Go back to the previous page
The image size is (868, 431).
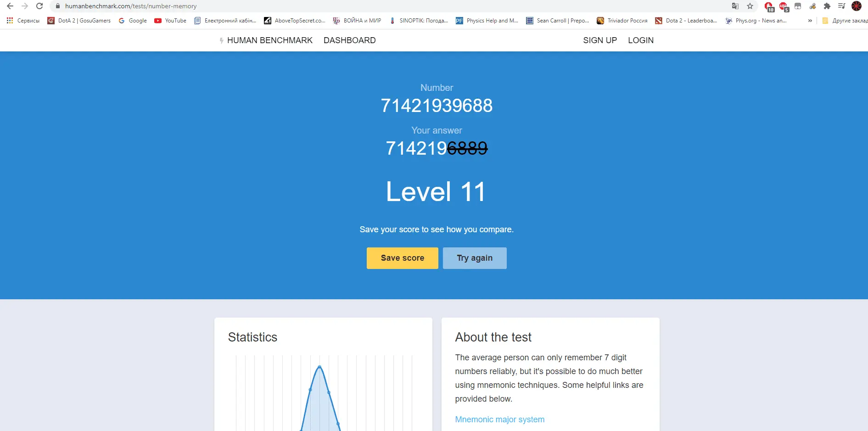coord(10,6)
